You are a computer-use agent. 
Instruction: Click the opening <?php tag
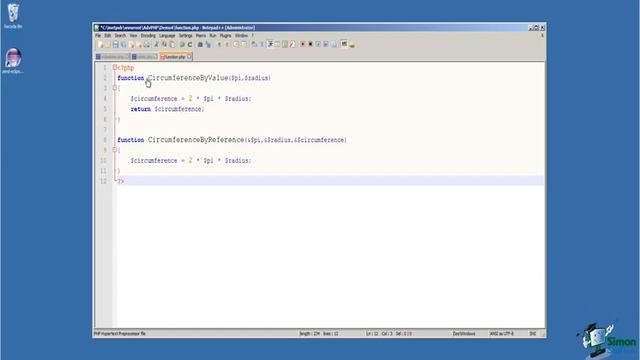tap(126, 68)
